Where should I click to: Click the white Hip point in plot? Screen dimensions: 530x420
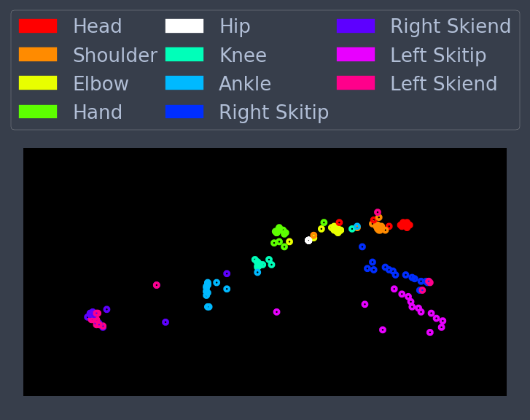pos(308,241)
